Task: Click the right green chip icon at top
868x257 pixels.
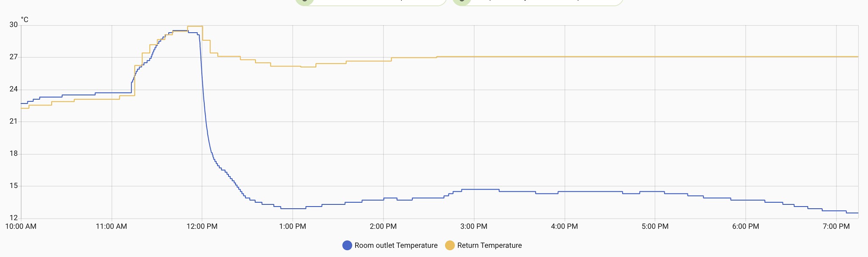Action: 462,1
